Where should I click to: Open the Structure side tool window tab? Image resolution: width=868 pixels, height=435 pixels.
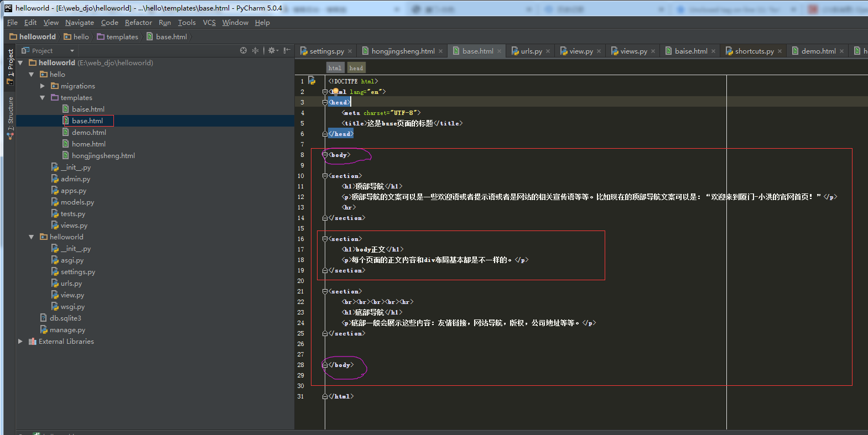click(x=10, y=117)
